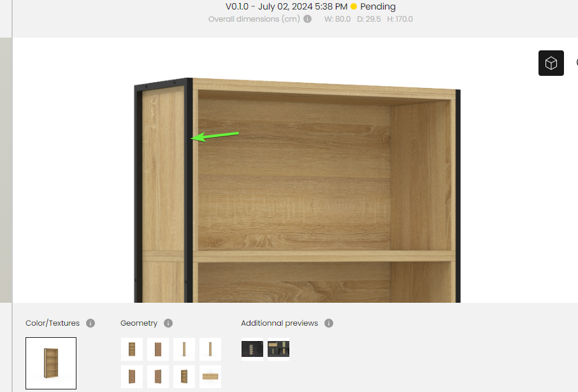Open the first dark additional preview
This screenshot has height=392, width=578.
[252, 349]
